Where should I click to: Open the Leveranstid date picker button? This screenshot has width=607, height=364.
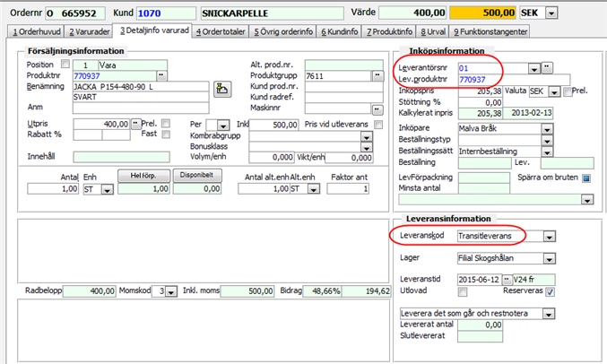point(507,279)
